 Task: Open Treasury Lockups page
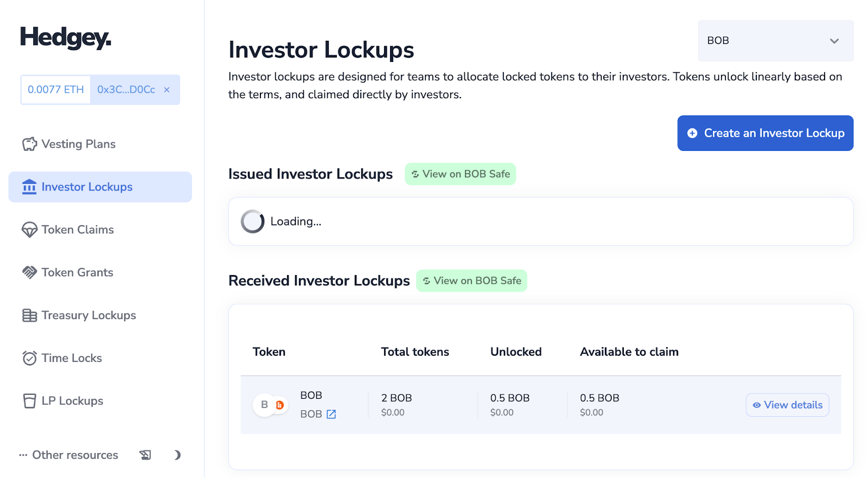[88, 315]
